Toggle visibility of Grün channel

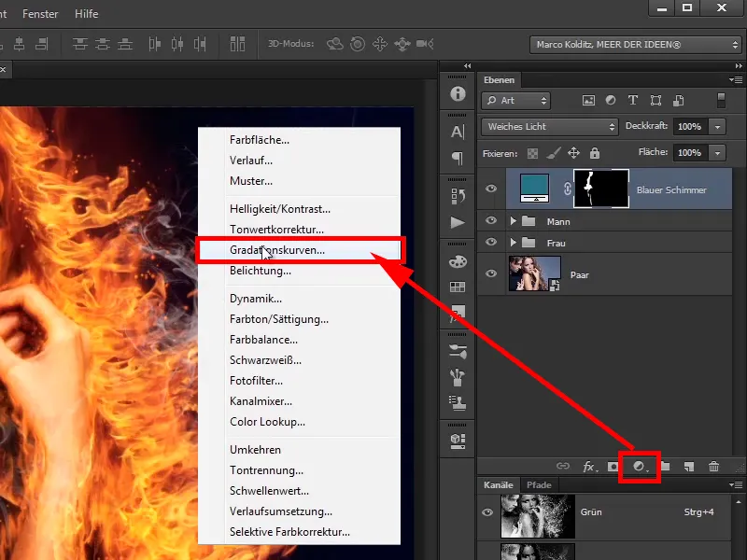[x=487, y=512]
